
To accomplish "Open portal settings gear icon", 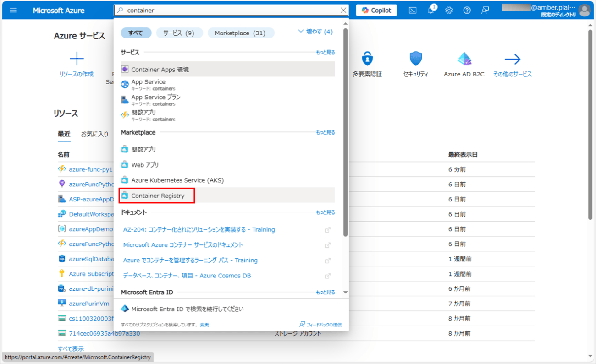I will (x=449, y=11).
